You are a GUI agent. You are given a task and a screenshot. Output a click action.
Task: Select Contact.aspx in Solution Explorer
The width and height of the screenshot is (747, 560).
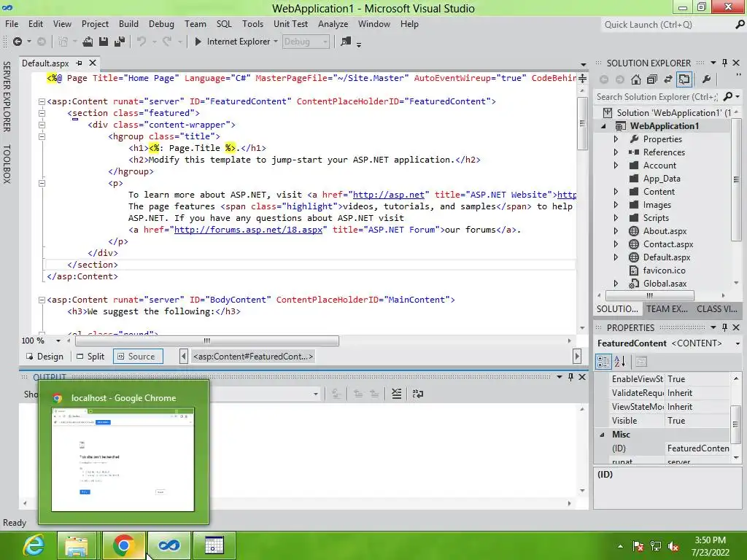[668, 244]
